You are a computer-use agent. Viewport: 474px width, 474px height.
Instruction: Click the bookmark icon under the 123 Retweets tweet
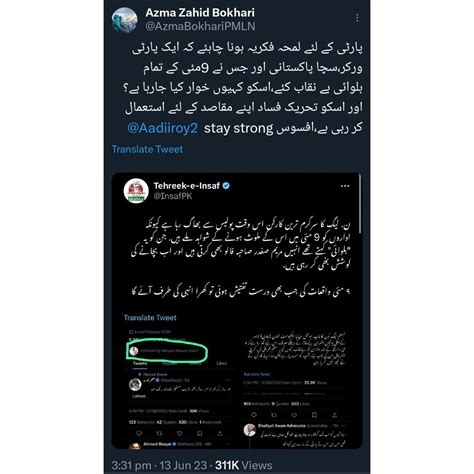tap(199, 433)
